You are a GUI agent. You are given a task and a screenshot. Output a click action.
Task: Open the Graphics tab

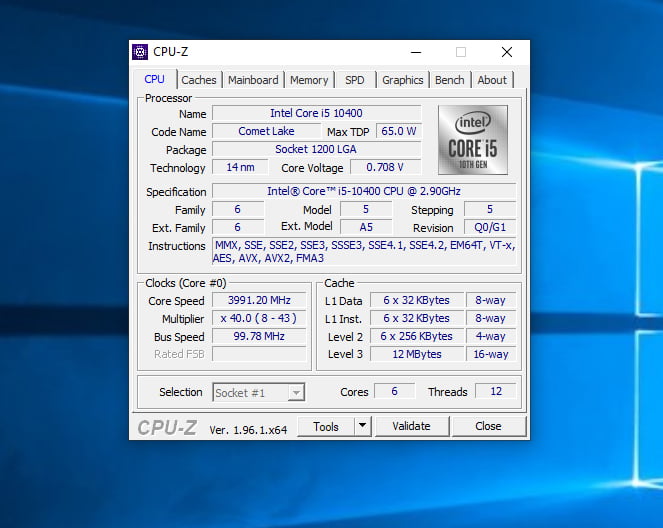click(x=403, y=80)
